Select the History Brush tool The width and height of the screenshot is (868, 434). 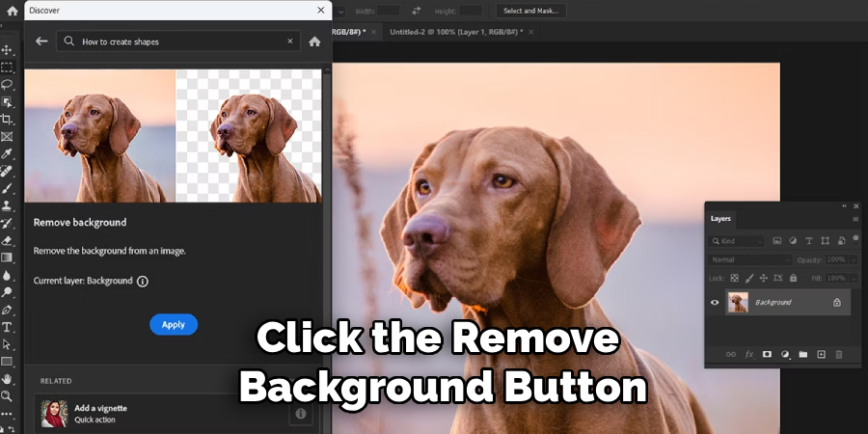[x=7, y=223]
